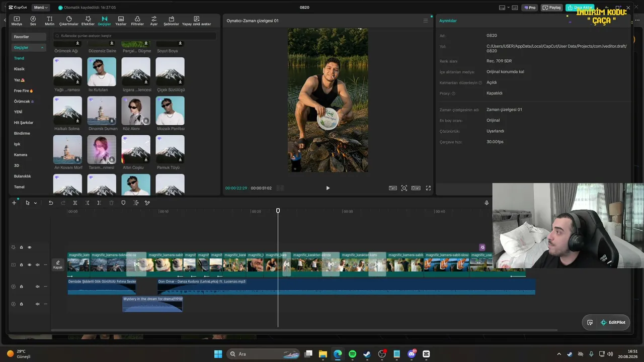This screenshot has width=644, height=362.
Task: Switch to the Metin text tab
Action: point(49,21)
